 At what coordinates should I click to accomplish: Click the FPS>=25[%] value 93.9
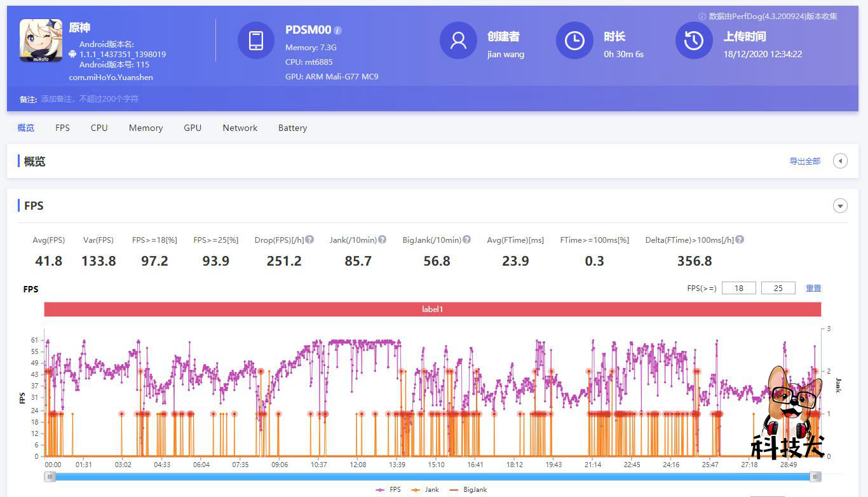coord(215,261)
